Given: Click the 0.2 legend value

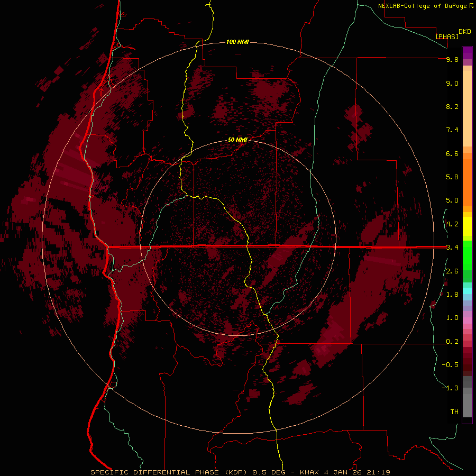Looking at the screenshot, I should coord(452,342).
